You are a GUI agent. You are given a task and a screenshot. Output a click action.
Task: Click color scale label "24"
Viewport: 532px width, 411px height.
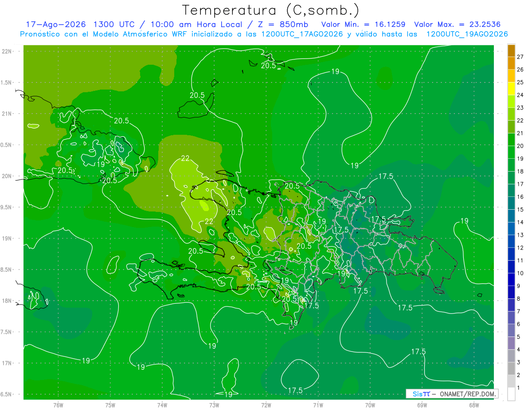(520, 95)
